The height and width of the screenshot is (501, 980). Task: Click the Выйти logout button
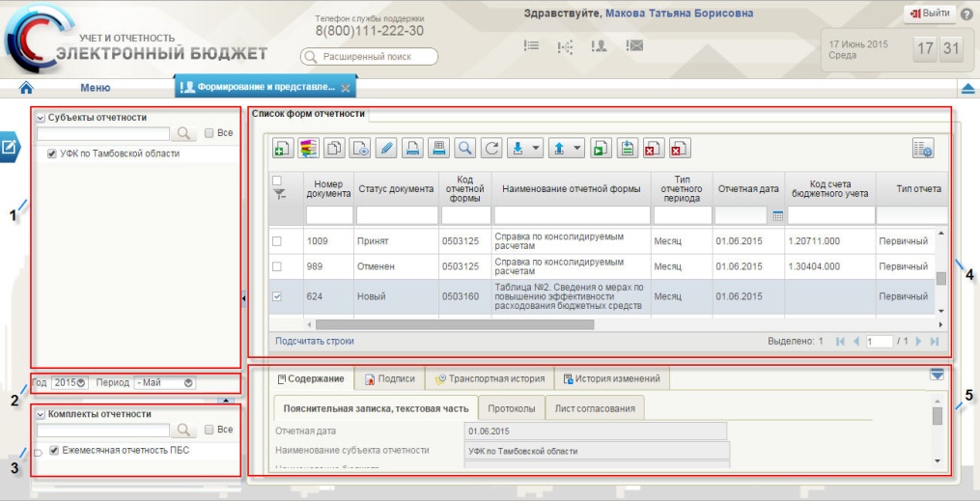click(x=930, y=14)
